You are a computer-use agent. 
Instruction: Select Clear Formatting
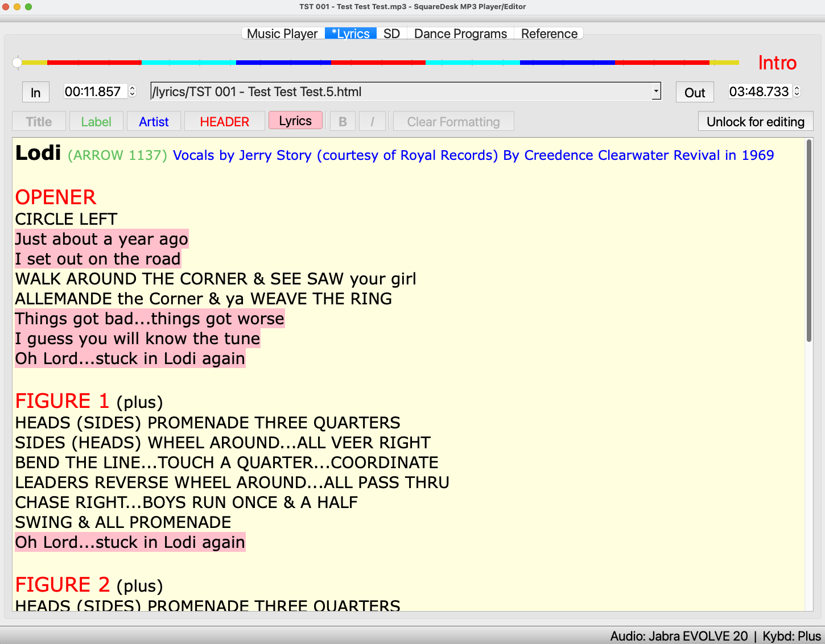pos(452,121)
